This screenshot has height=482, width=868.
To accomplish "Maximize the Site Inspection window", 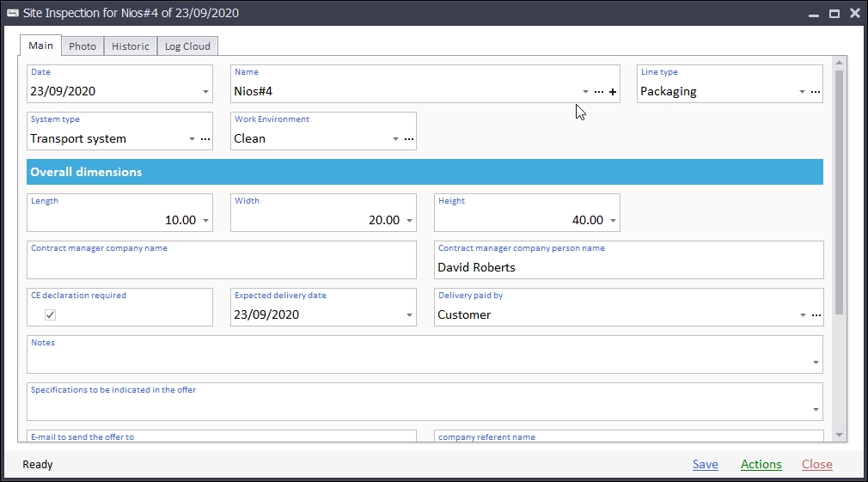I will (x=834, y=13).
